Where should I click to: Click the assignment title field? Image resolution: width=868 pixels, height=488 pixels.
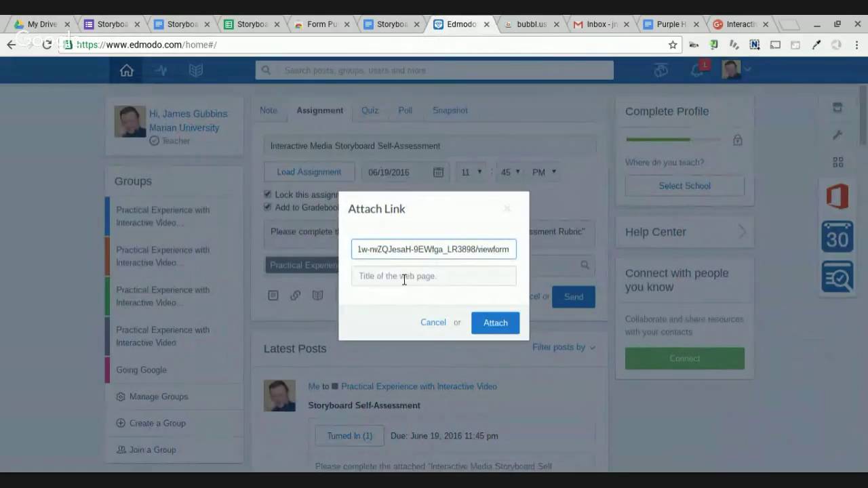(430, 146)
